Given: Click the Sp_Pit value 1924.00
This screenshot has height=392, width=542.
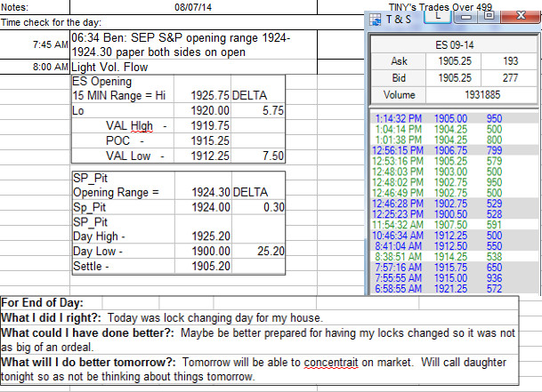Looking at the screenshot, I should 203,207.
